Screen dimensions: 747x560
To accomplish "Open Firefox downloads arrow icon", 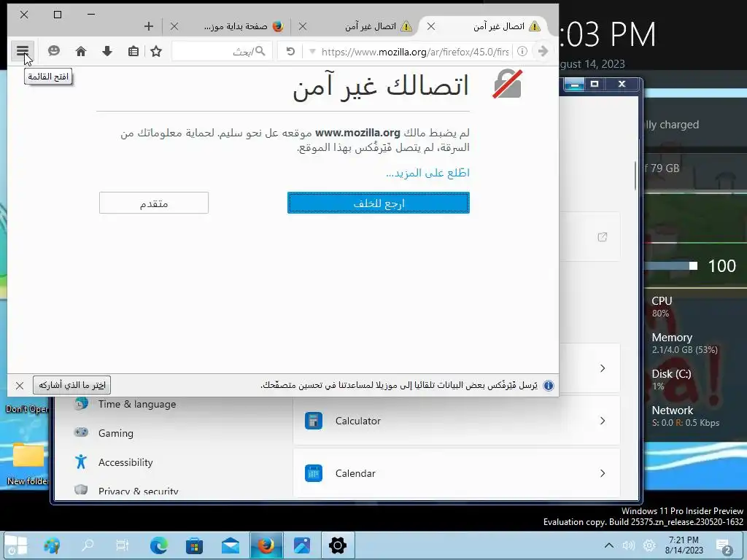I will (x=107, y=51).
